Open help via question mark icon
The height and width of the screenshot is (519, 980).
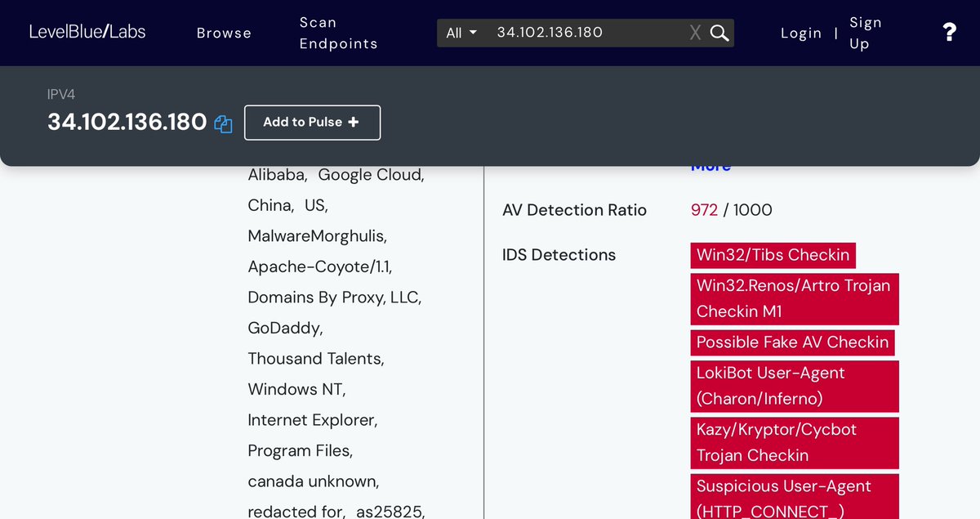click(x=949, y=33)
